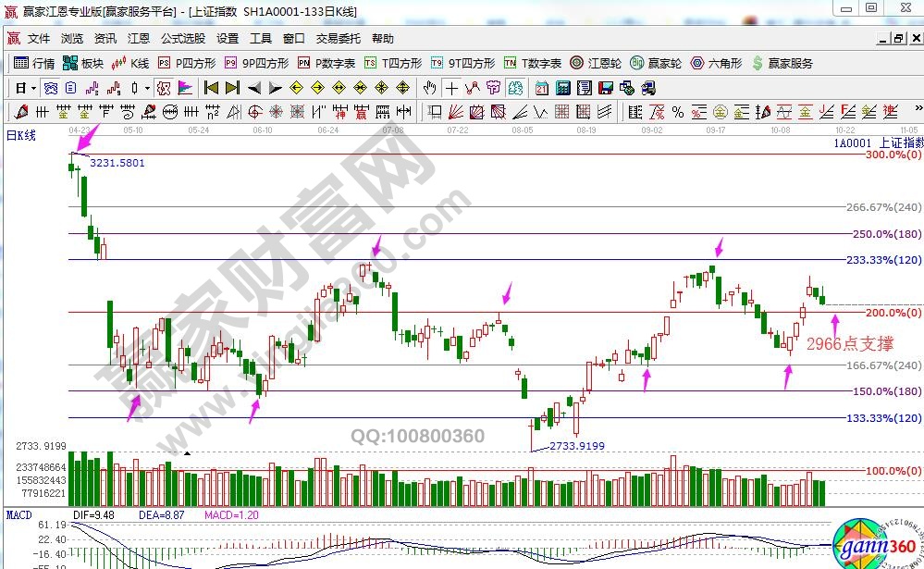Open the 日K线 chart type label
The height and width of the screenshot is (569, 924).
[21, 135]
